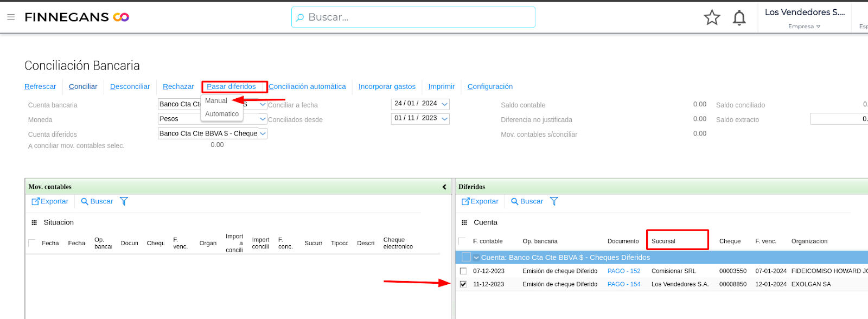Open filter funnel in Mov. contables panel
The width and height of the screenshot is (868, 319).
(124, 201)
